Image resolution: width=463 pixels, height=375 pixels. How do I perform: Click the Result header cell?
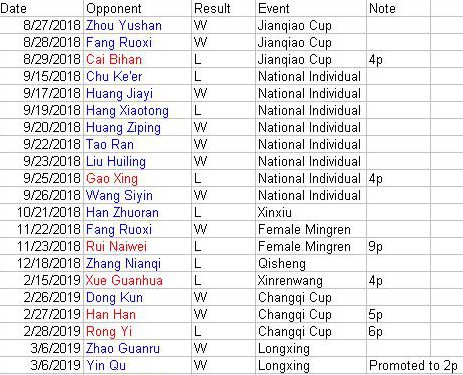click(x=223, y=8)
